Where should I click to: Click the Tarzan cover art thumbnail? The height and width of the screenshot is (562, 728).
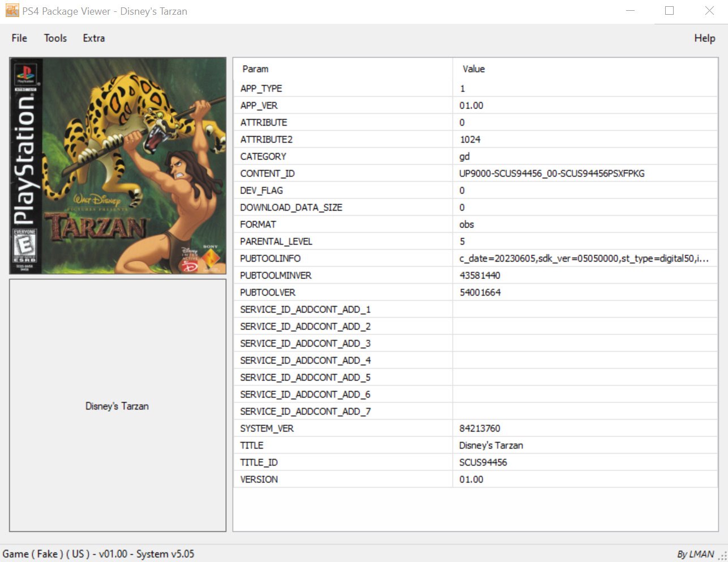[x=118, y=165]
